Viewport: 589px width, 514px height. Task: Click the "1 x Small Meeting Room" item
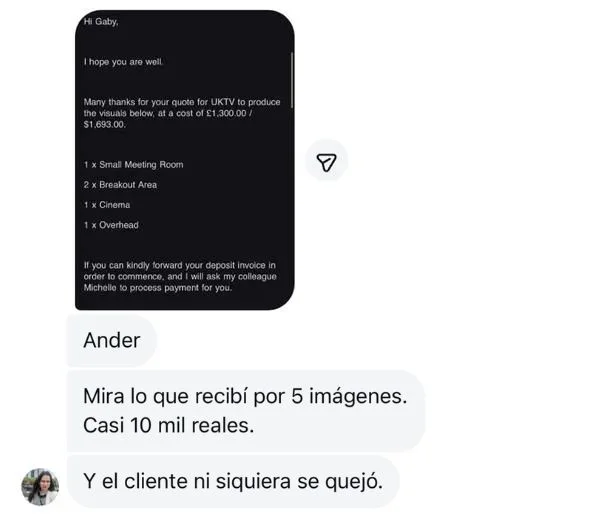pos(134,165)
